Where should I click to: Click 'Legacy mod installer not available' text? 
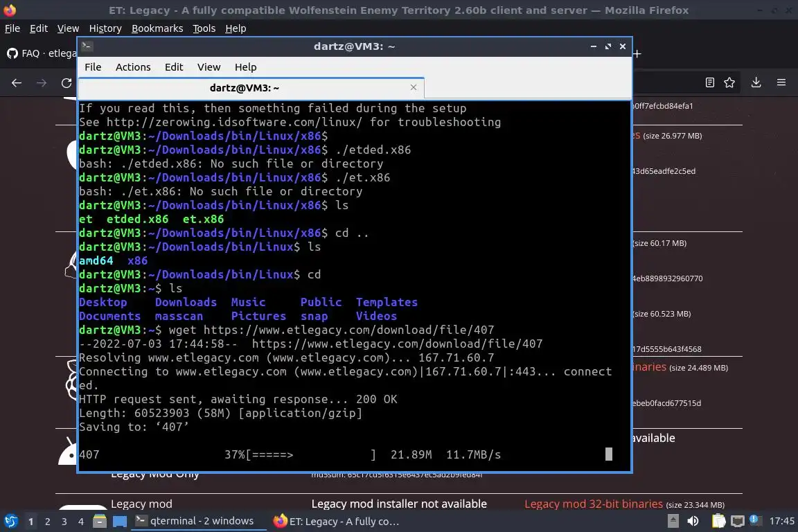399,504
